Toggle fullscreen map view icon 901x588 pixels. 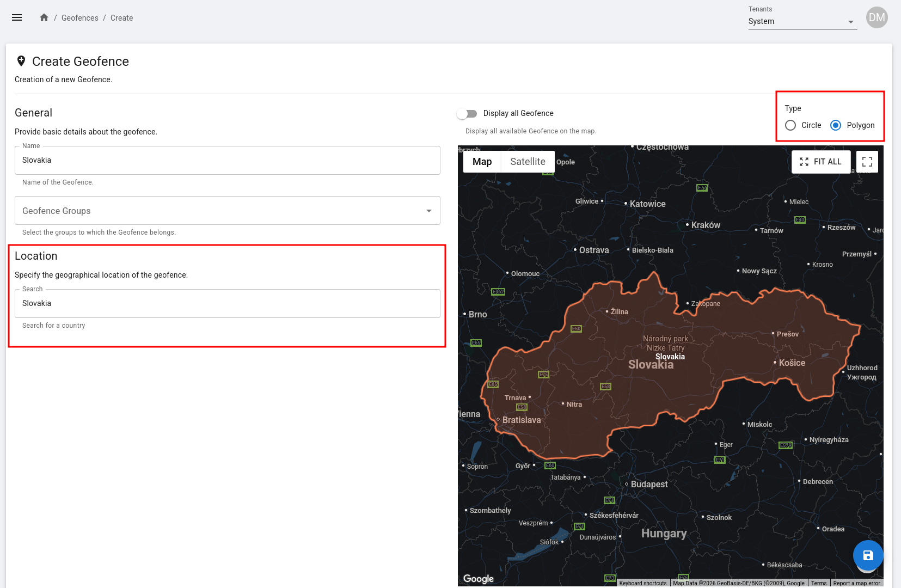(867, 162)
